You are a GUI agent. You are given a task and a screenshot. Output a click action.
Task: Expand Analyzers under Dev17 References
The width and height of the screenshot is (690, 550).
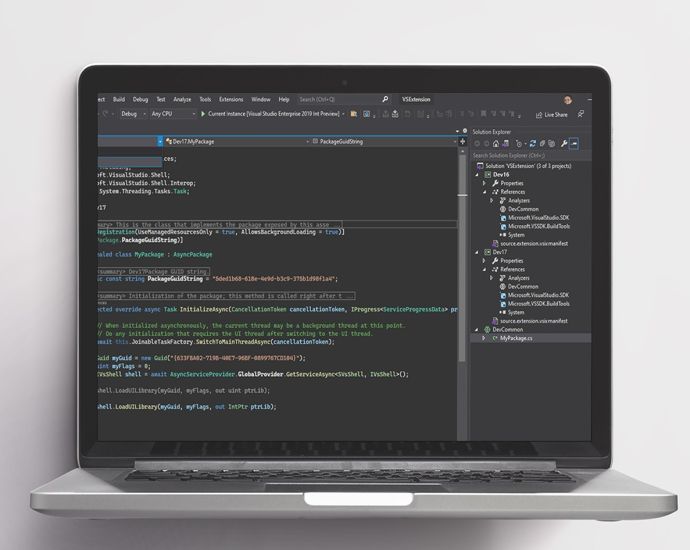tap(492, 278)
